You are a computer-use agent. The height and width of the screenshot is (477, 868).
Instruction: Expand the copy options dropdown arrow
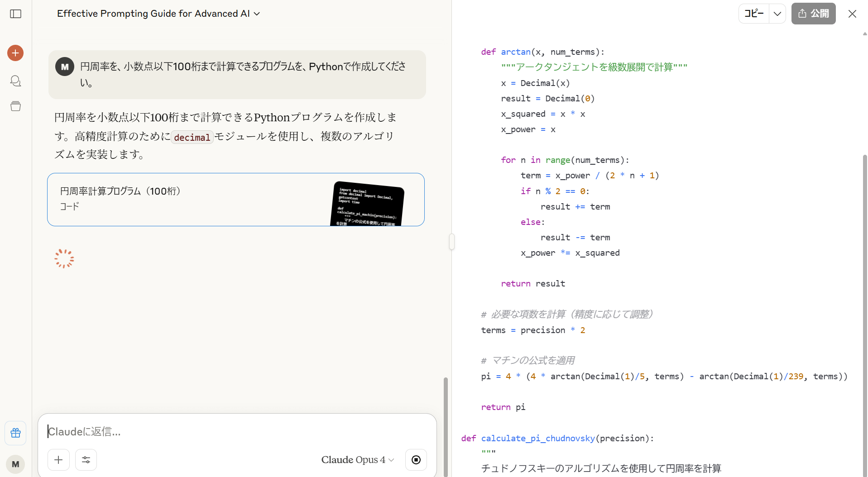tap(777, 14)
